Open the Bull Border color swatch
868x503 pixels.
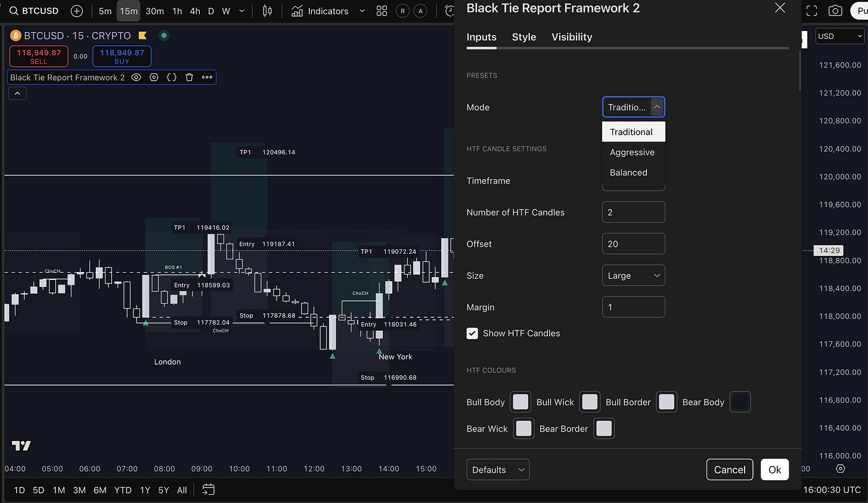666,402
